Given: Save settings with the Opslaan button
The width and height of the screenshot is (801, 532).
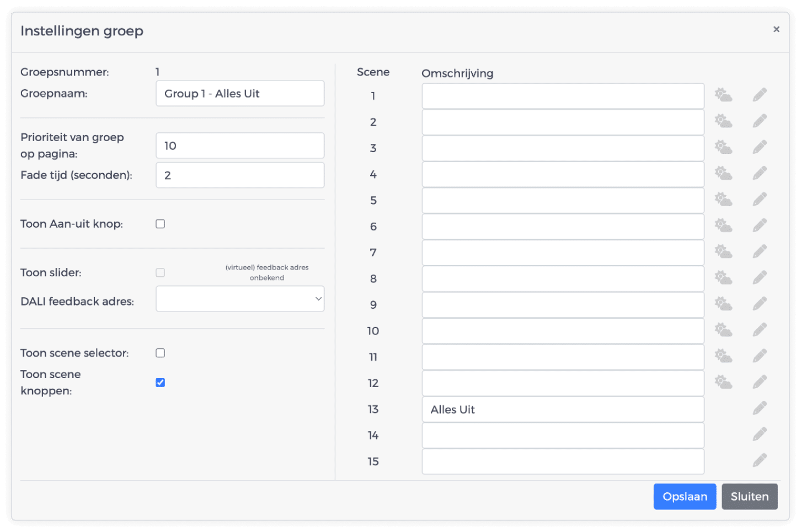Looking at the screenshot, I should [x=685, y=497].
